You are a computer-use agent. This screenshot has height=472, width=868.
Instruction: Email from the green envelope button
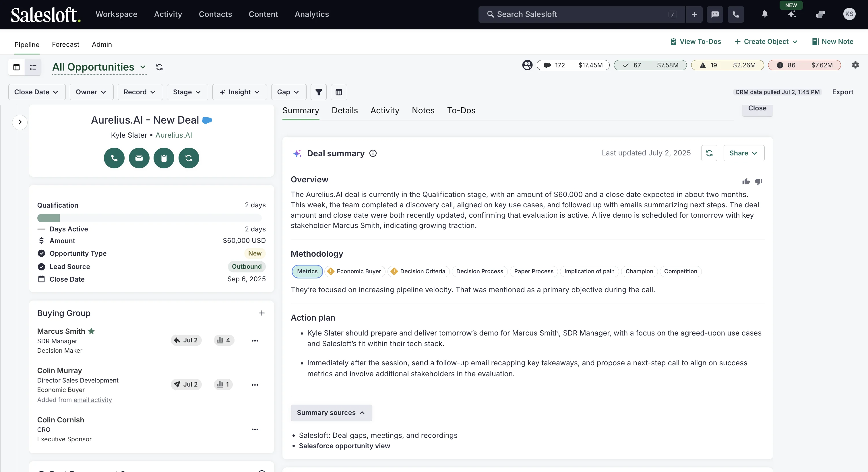click(139, 158)
